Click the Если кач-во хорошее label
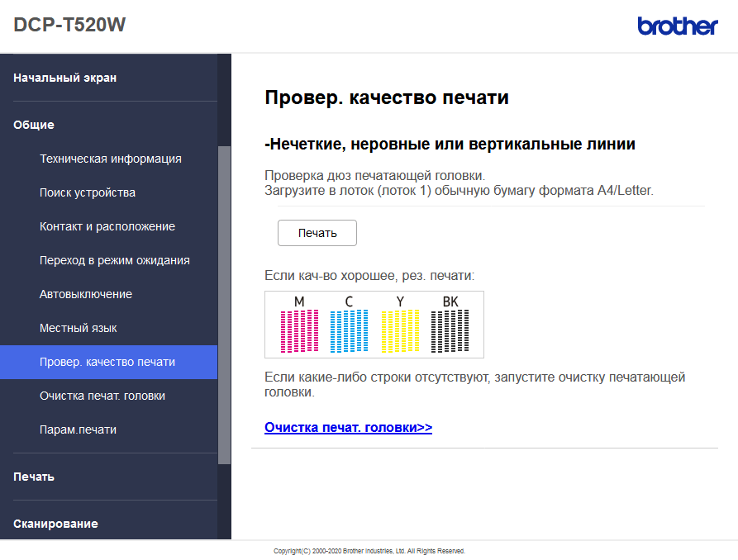The height and width of the screenshot is (560, 738). click(x=369, y=275)
